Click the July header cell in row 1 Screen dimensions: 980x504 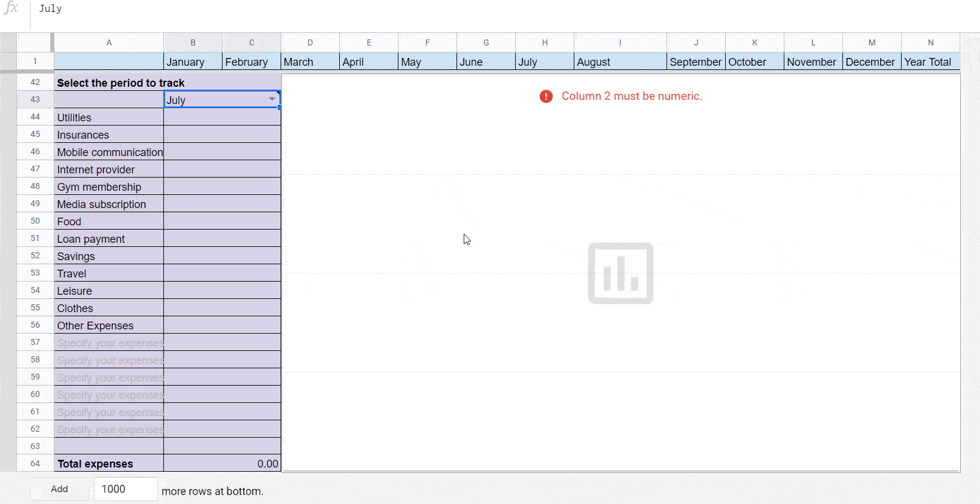click(x=545, y=62)
